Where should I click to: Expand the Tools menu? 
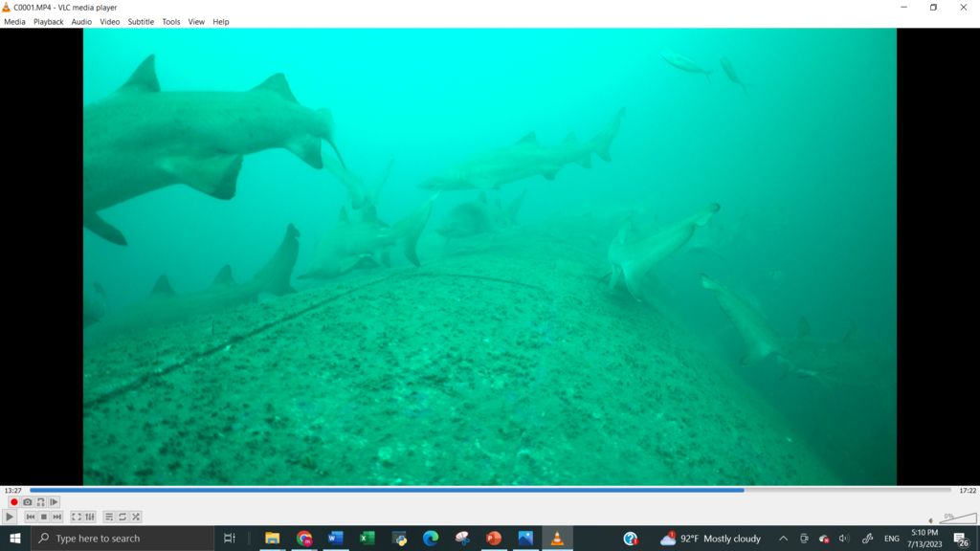point(170,22)
